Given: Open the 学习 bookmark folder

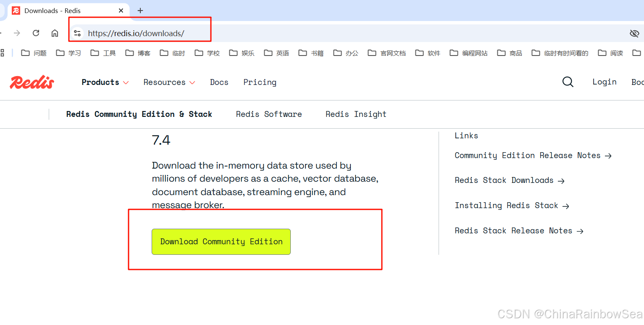Looking at the screenshot, I should tap(68, 53).
